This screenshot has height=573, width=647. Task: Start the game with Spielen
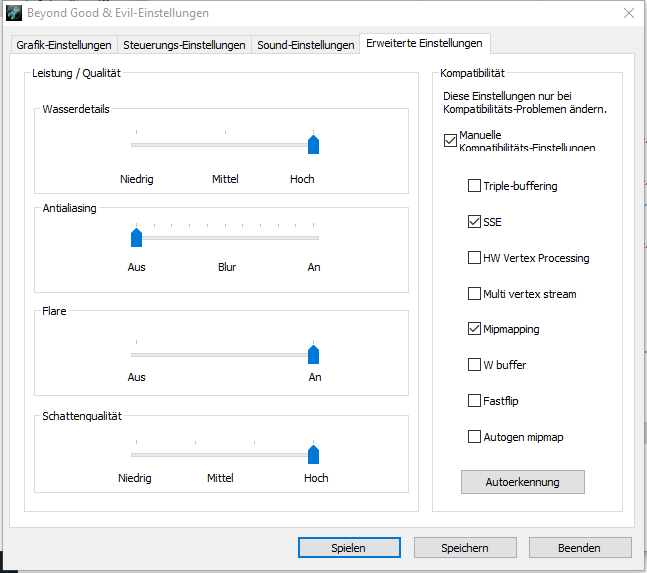349,548
